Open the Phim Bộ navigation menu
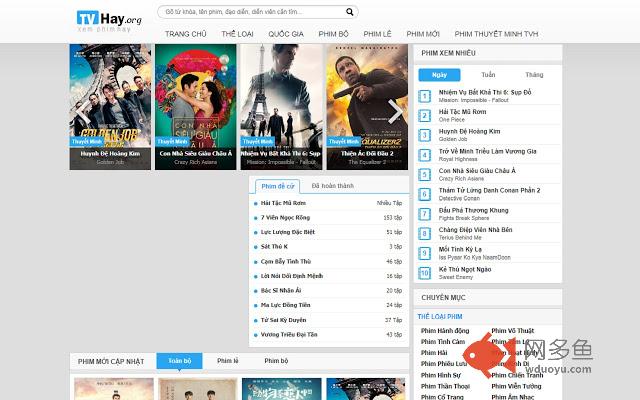This screenshot has width=640, height=400. click(x=333, y=33)
